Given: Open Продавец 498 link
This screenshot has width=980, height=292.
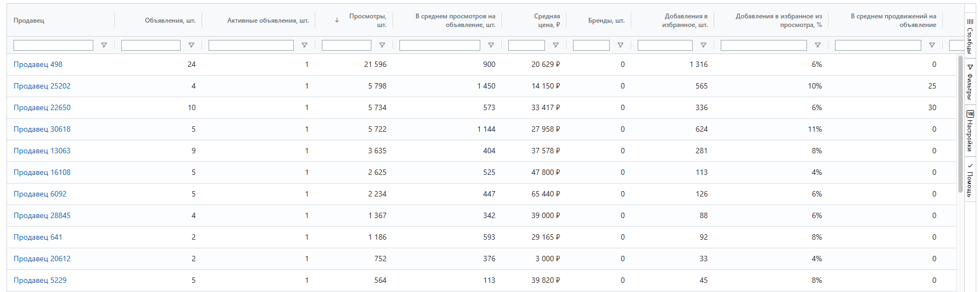Looking at the screenshot, I should click(x=38, y=64).
